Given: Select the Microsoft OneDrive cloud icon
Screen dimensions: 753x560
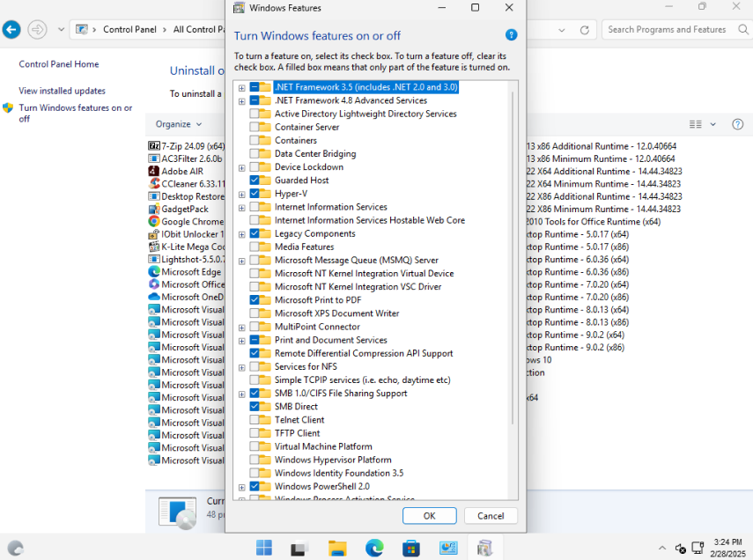Looking at the screenshot, I should [x=153, y=297].
